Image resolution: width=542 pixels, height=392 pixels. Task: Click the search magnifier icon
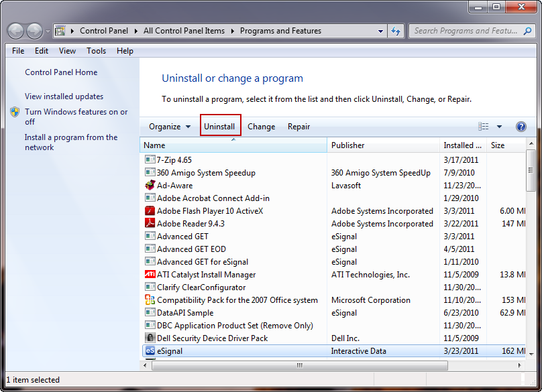pyautogui.click(x=527, y=31)
